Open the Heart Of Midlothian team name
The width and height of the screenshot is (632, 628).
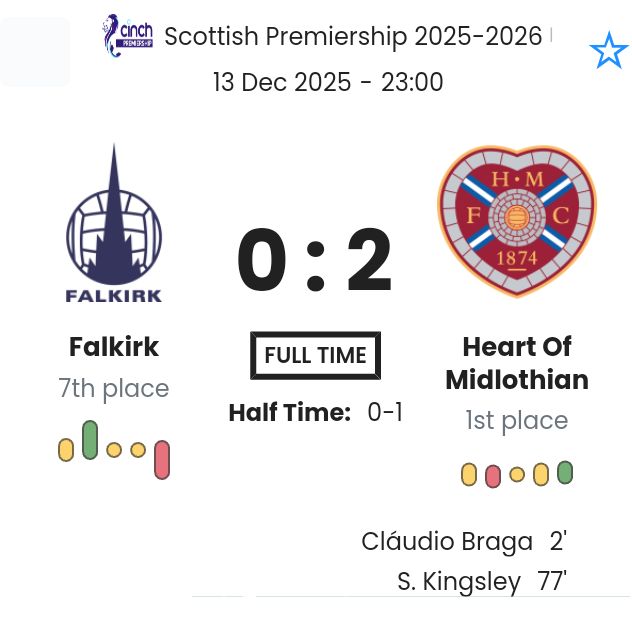pyautogui.click(x=516, y=363)
